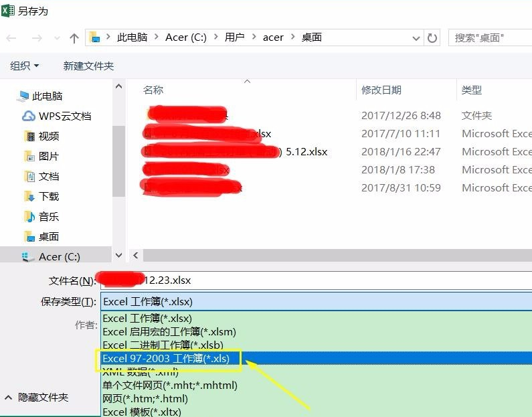Choose Excel 启用宏的工作簿(*.xlsm) option
This screenshot has width=532, height=417.
coord(169,331)
